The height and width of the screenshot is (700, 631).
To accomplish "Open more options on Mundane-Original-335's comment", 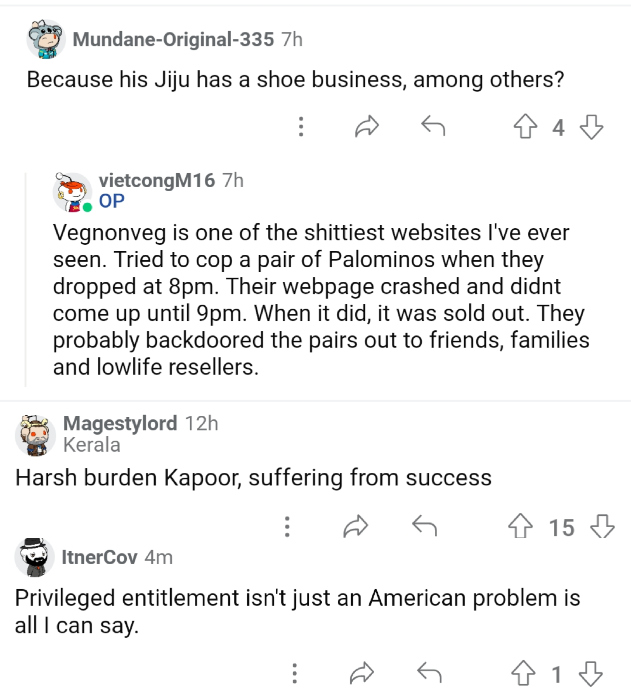I will 300,127.
